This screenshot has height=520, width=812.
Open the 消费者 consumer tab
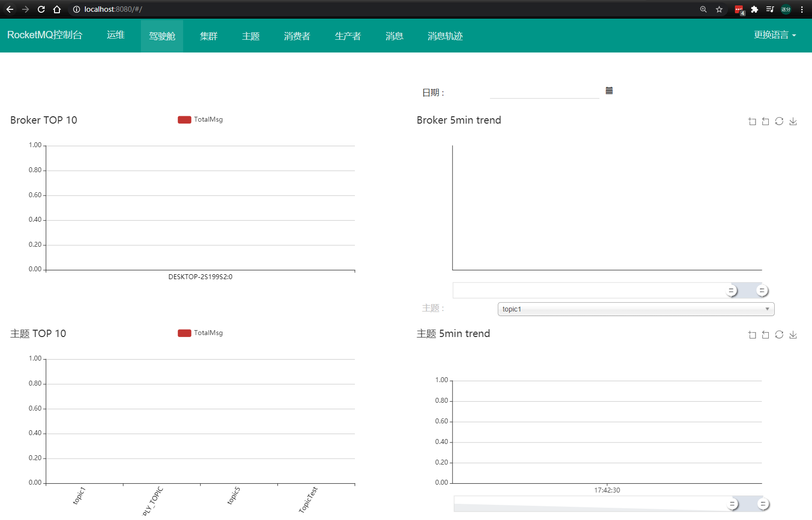tap(297, 36)
